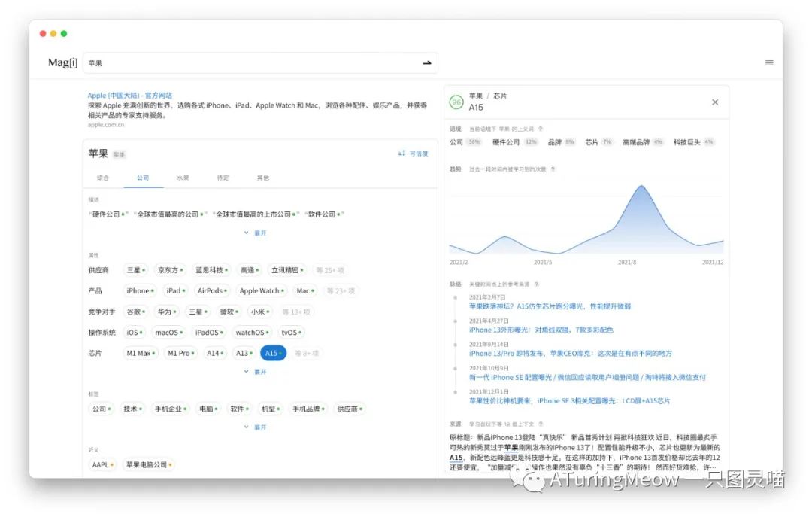Select the iPhone product tag

click(x=140, y=291)
